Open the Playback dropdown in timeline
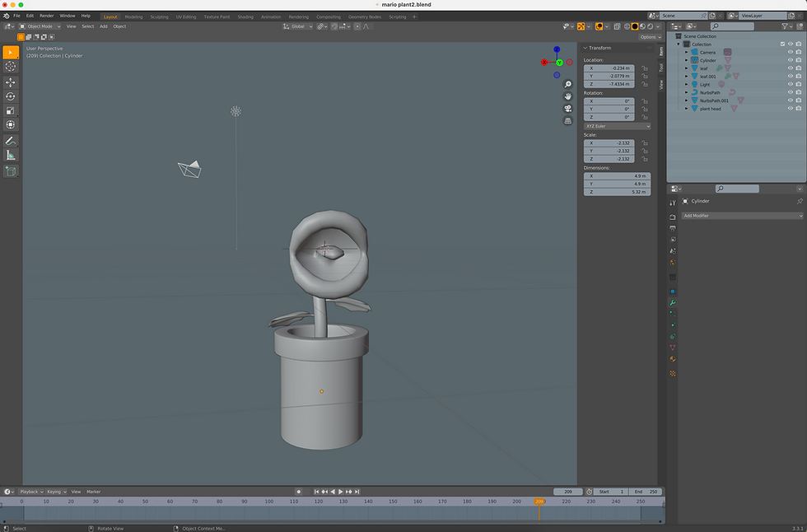The height and width of the screenshot is (532, 807). point(31,492)
